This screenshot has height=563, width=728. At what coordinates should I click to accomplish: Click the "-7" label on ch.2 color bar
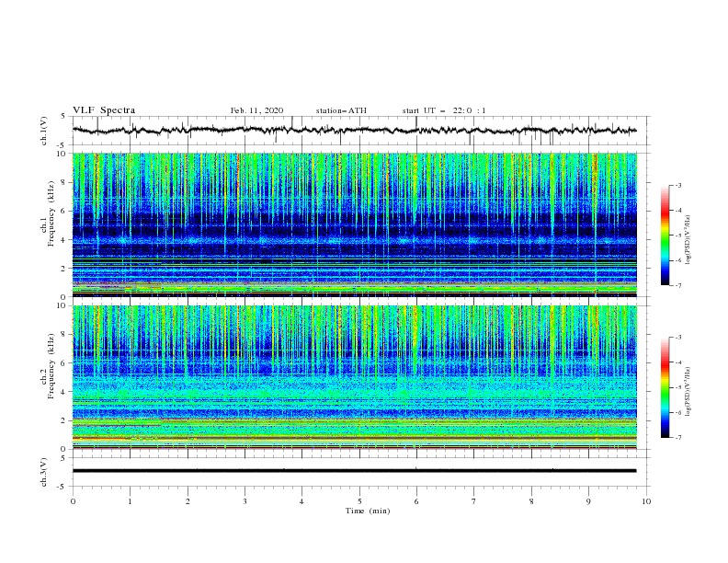(x=678, y=438)
